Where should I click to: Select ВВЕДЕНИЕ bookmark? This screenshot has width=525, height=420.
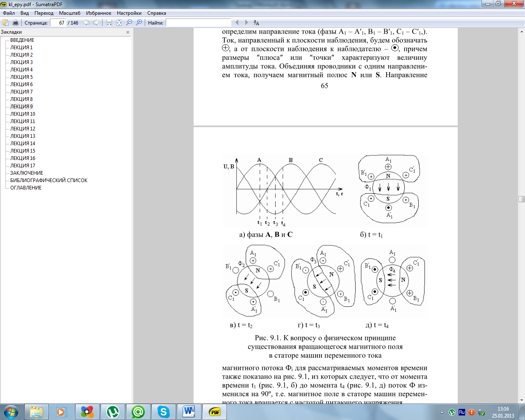click(22, 40)
